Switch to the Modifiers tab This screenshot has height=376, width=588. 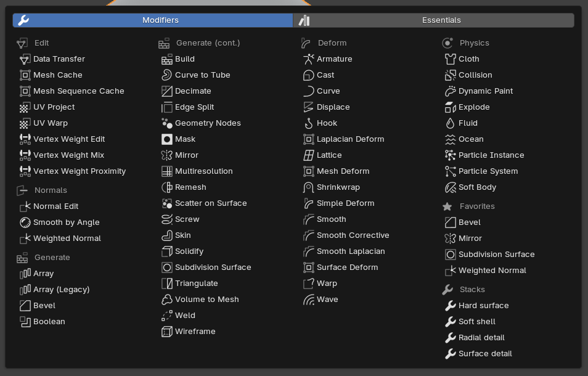point(153,20)
